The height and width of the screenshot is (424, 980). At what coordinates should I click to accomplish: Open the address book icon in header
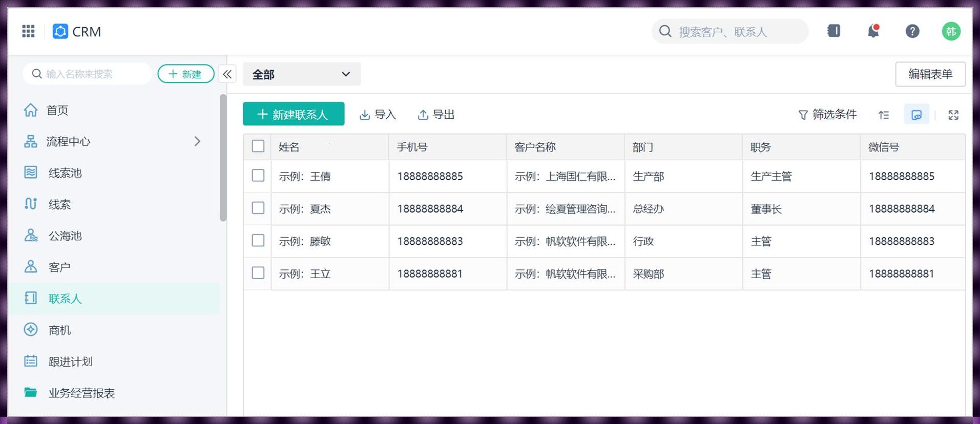click(833, 31)
